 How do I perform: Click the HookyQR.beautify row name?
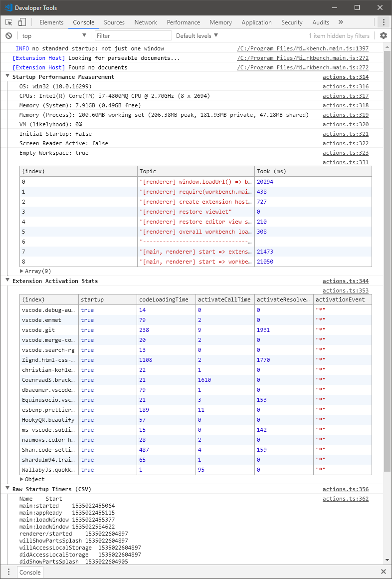[48, 419]
